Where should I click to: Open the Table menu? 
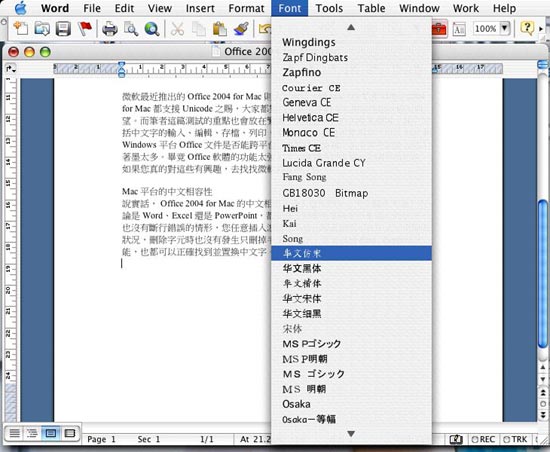click(371, 8)
